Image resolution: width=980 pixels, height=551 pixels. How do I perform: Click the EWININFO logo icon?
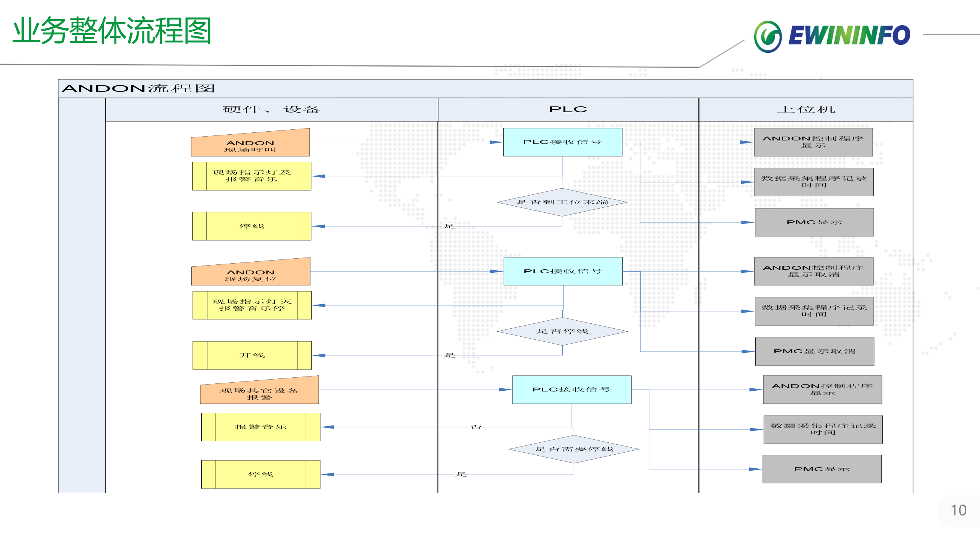[x=768, y=36]
